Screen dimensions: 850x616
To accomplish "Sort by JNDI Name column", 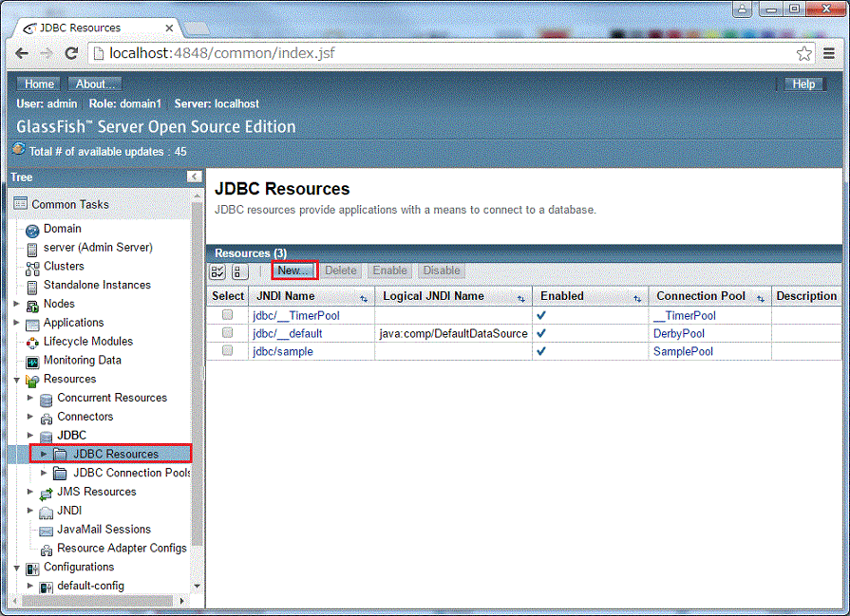I will tap(364, 299).
